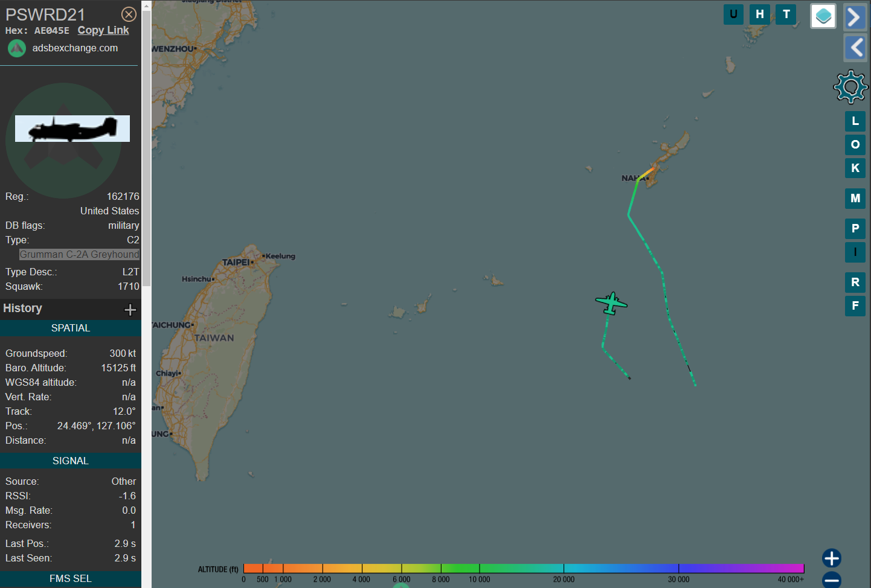Click the track value 12.0°
Screen dimensions: 871x588
[124, 412]
